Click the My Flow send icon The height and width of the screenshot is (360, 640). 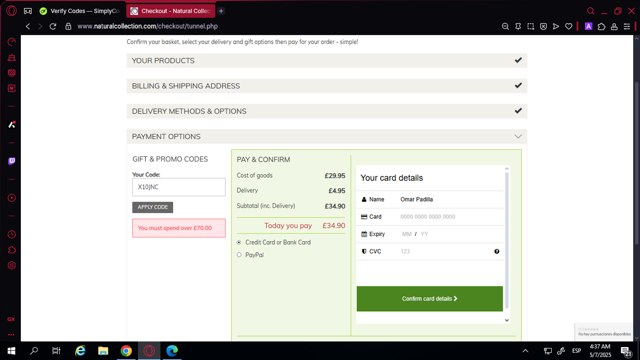click(x=556, y=26)
